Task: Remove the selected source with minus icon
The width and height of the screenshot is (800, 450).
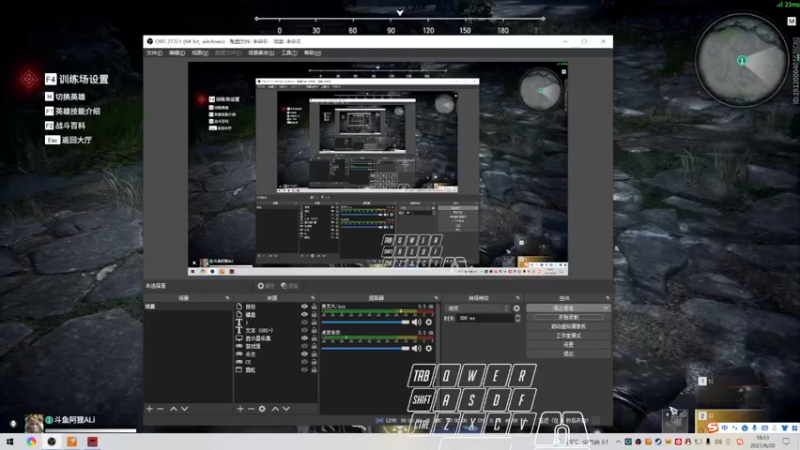Action: point(251,409)
